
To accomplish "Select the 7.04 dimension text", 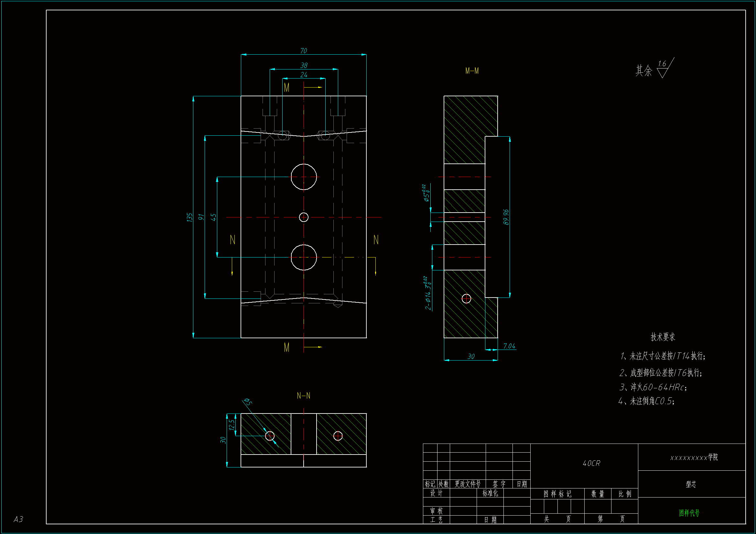I will pos(509,346).
